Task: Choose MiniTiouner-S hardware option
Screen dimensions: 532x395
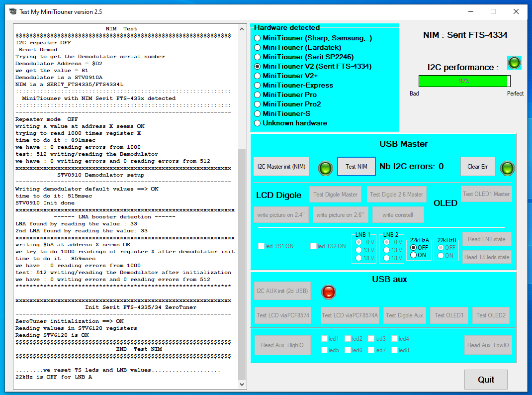Action: click(257, 113)
